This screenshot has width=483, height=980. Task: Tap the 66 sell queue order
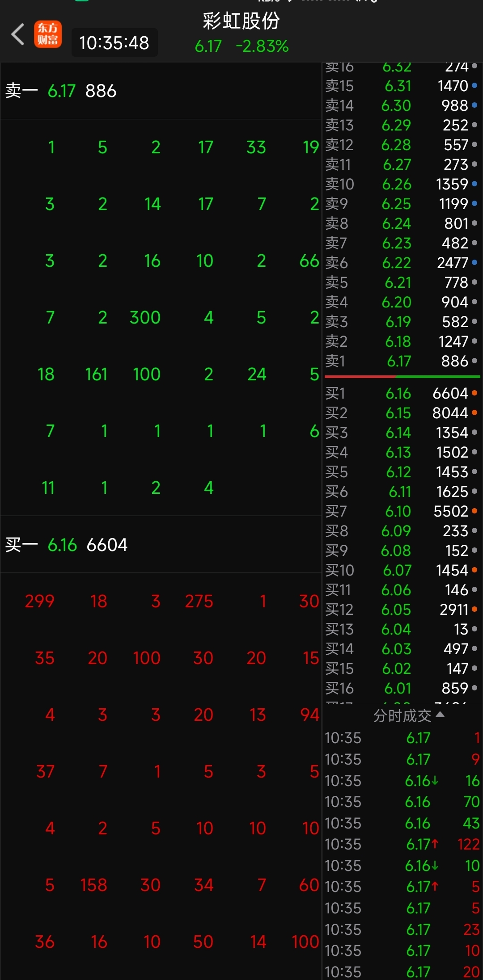pyautogui.click(x=309, y=261)
